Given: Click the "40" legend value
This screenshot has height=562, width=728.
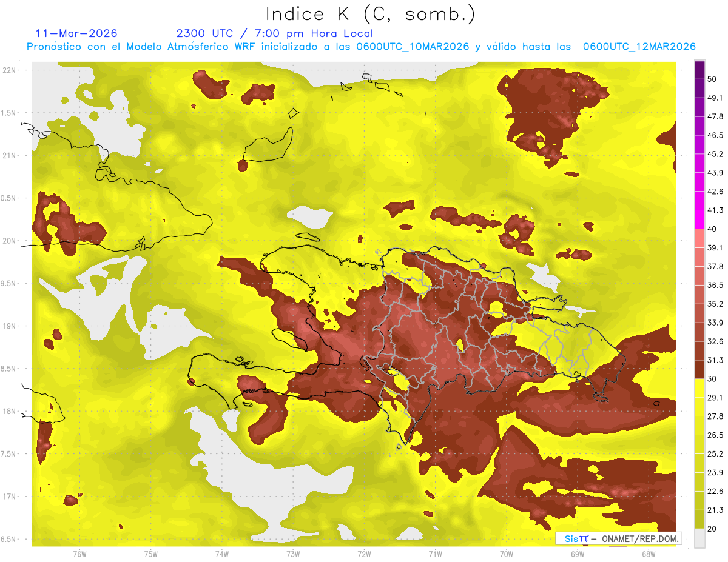Looking at the screenshot, I should (713, 229).
